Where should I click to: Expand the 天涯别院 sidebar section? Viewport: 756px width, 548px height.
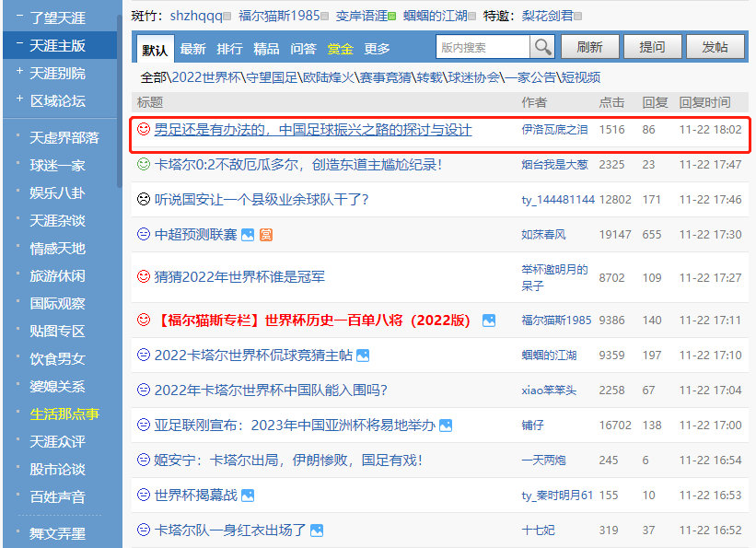click(x=19, y=71)
